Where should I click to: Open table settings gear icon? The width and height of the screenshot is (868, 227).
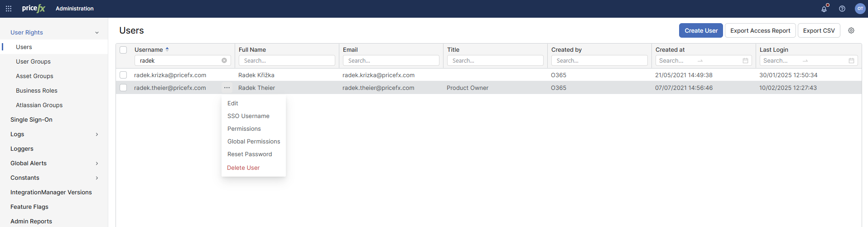(x=851, y=30)
